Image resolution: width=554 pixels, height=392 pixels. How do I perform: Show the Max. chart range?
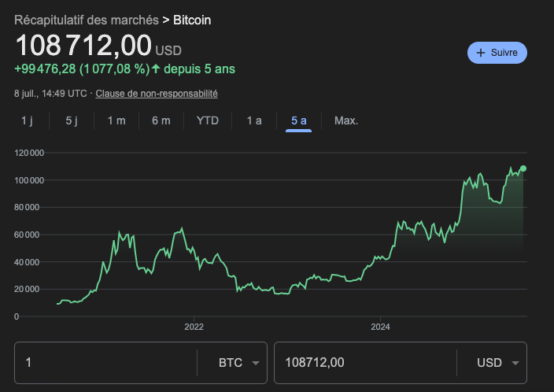[346, 120]
